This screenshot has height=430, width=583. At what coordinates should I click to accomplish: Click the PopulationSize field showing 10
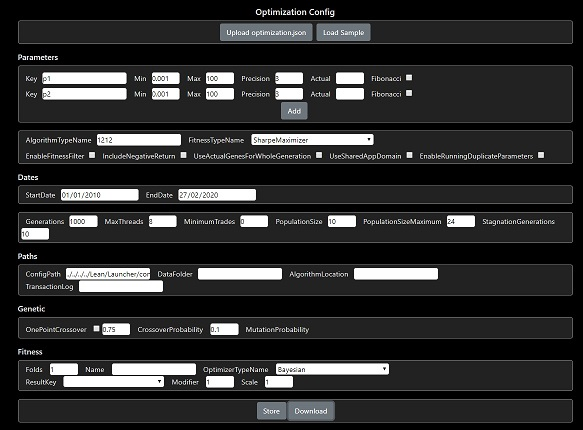tap(342, 221)
